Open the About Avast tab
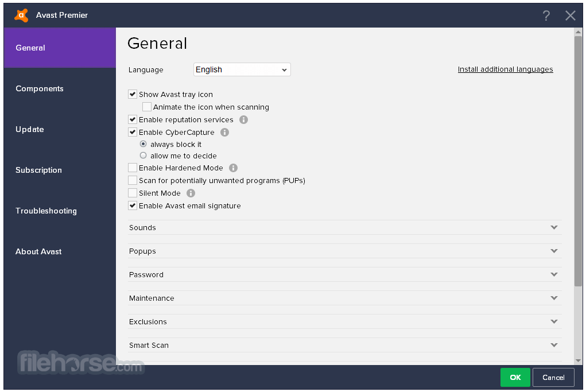Viewport: 586px width, 392px height. pyautogui.click(x=60, y=251)
